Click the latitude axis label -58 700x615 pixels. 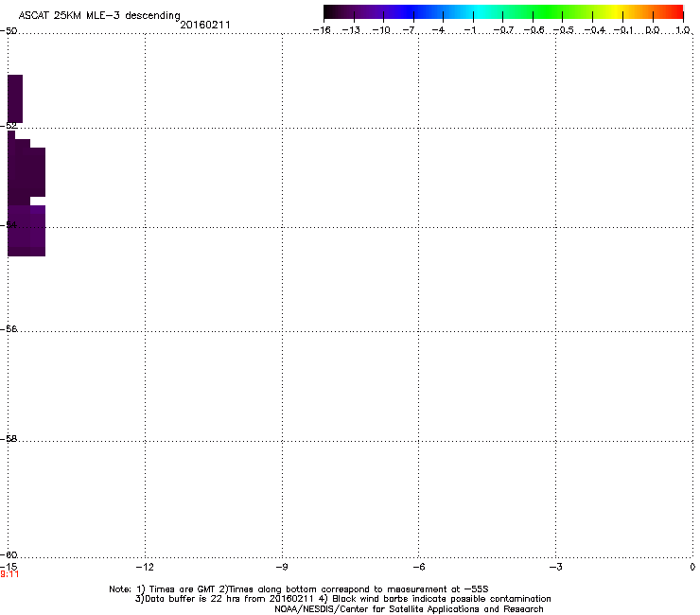(9, 439)
